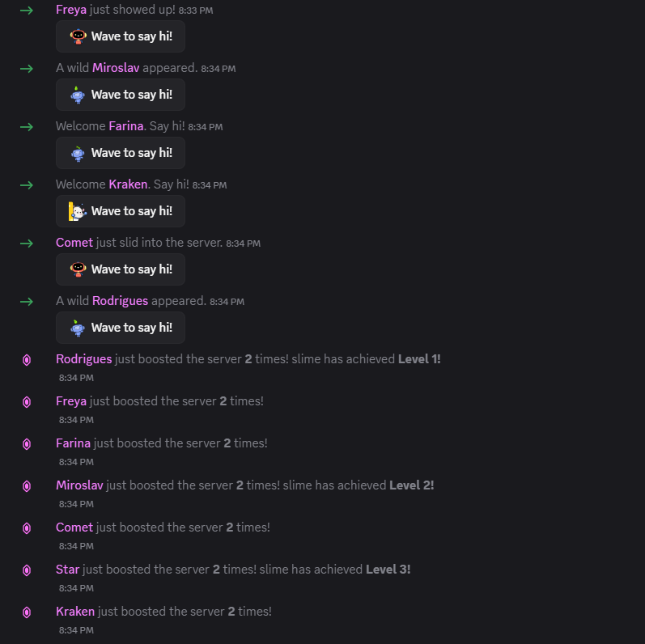Click boost gem icon beside Star's boost message
Screen dimensions: 645x644
tap(27, 570)
